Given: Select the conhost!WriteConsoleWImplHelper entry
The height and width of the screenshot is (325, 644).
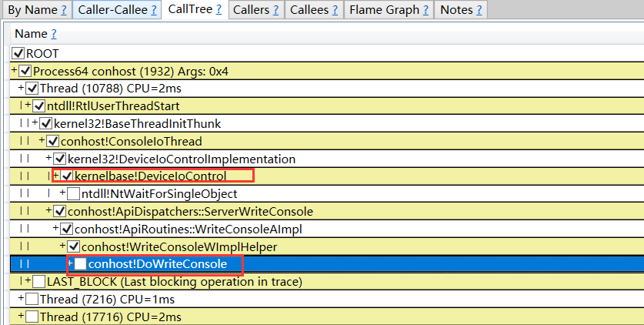Looking at the screenshot, I should pyautogui.click(x=179, y=246).
